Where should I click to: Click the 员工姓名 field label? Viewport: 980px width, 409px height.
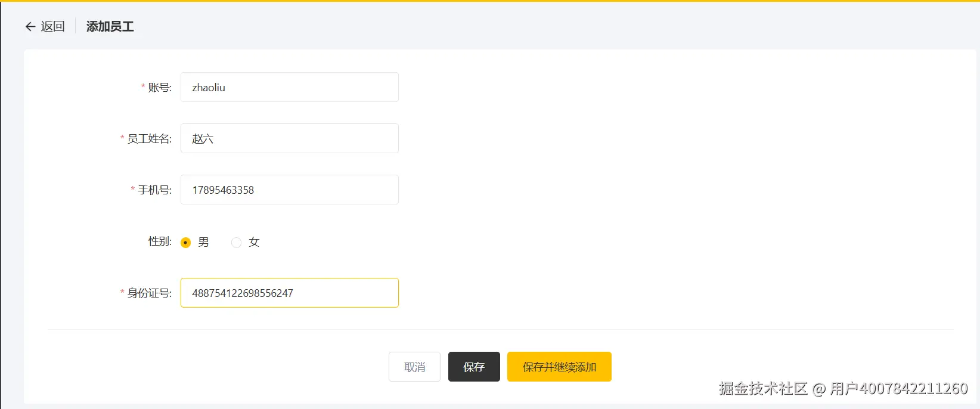(149, 139)
